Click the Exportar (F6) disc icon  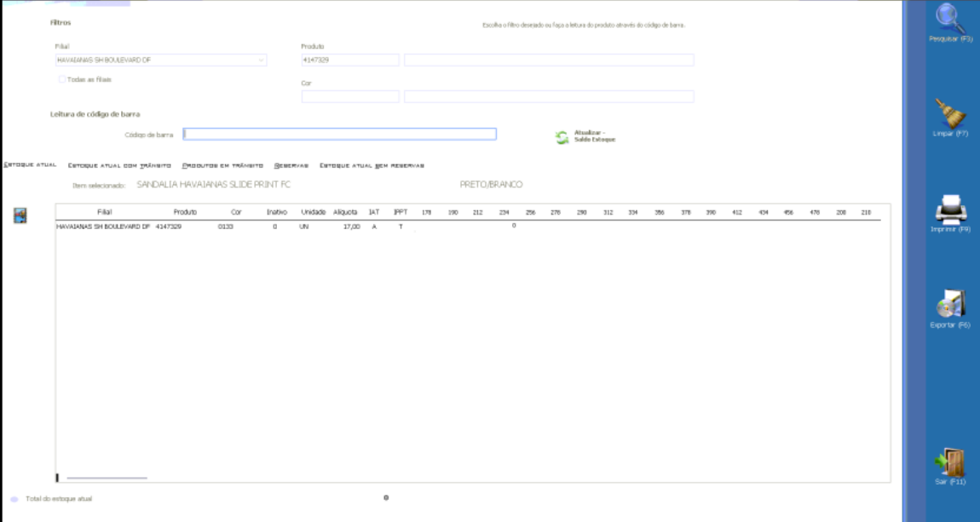(x=950, y=304)
